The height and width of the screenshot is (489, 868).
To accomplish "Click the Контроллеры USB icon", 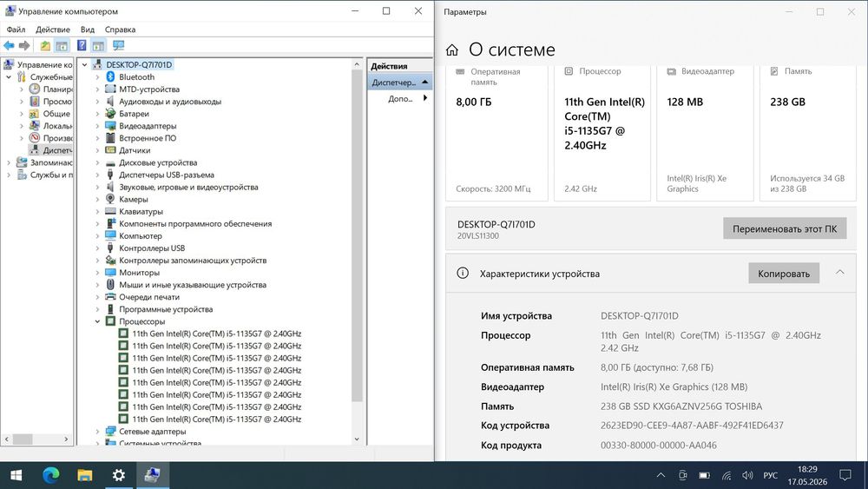I will (110, 248).
